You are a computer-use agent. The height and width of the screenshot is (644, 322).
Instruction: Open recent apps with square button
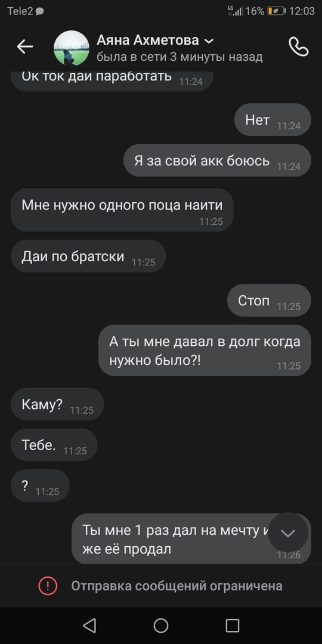233,626
